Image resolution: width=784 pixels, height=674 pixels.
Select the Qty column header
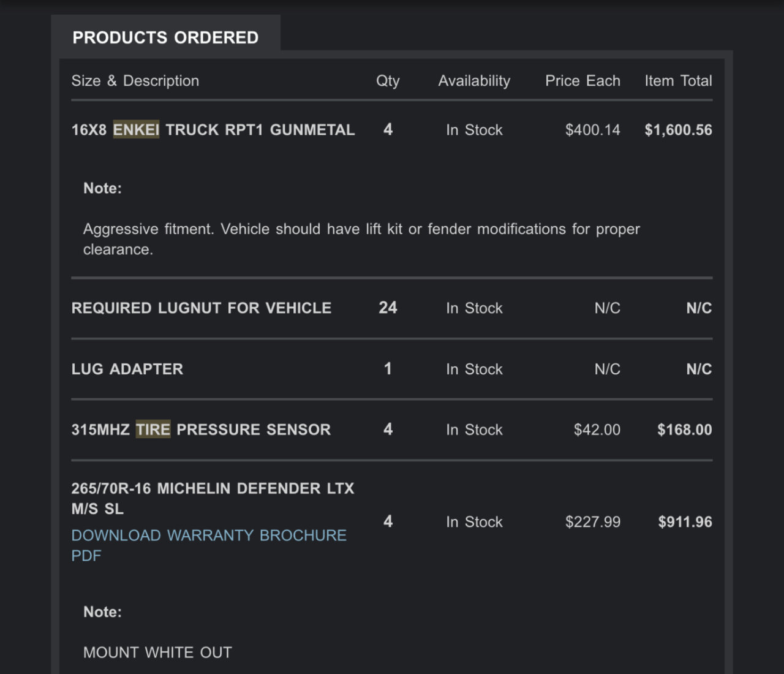tap(388, 81)
